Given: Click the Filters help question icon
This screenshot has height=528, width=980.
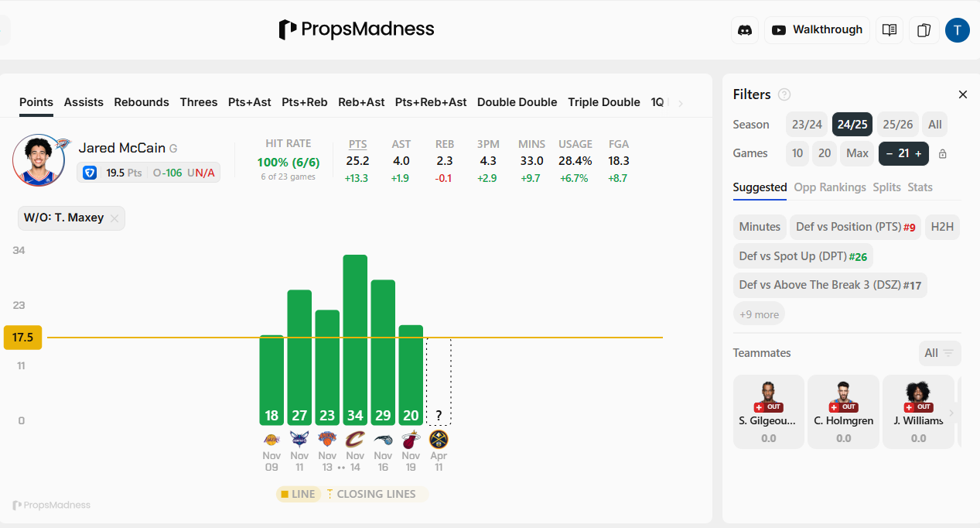Looking at the screenshot, I should tap(784, 94).
